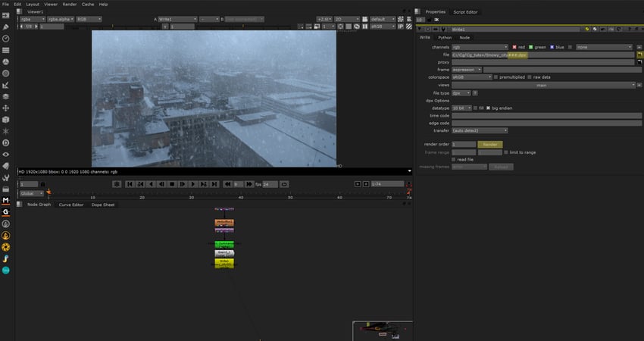Open the Transform nodes toolbar icon

pos(6,108)
